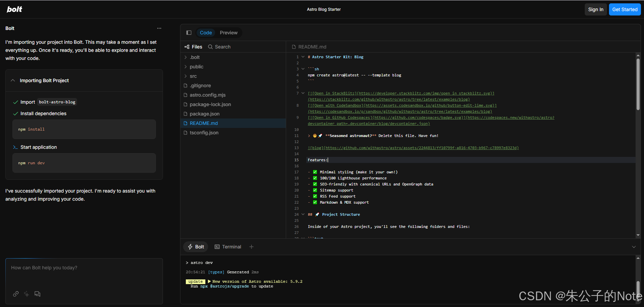
Task: Click the npx @astrojs/upgrade terminal text
Action: pos(225,286)
